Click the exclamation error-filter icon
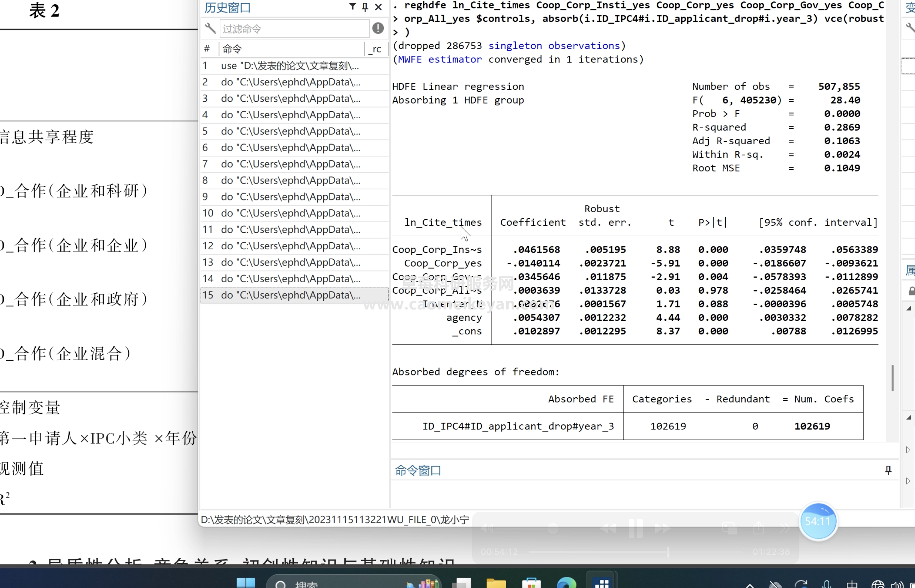This screenshot has height=588, width=915. [x=378, y=28]
